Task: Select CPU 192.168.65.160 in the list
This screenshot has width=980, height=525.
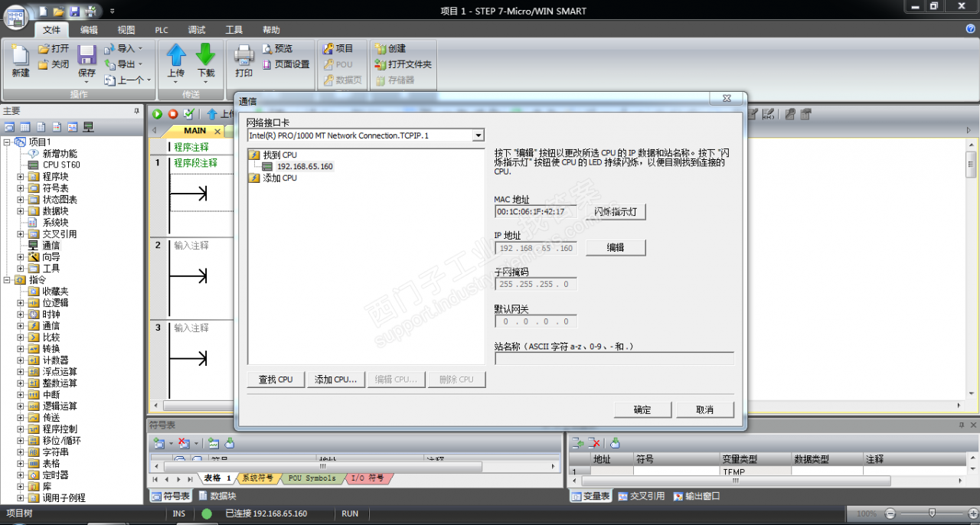Action: pos(304,166)
